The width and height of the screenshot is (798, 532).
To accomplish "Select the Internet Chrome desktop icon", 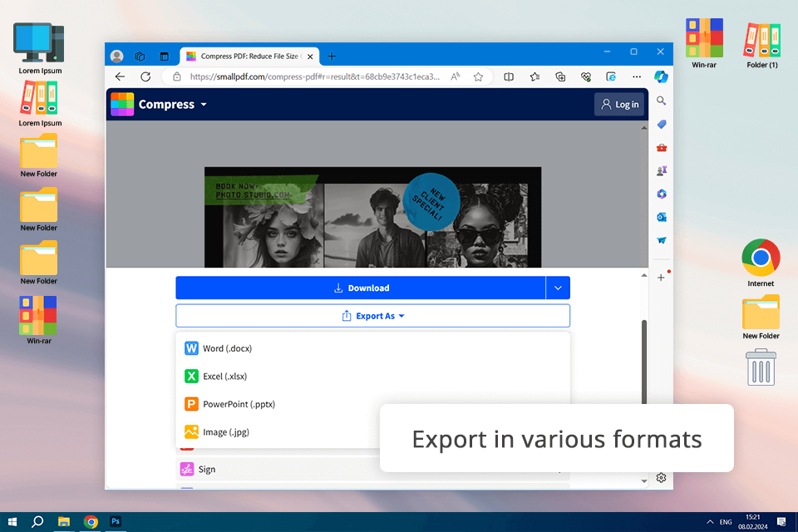I will click(x=761, y=263).
